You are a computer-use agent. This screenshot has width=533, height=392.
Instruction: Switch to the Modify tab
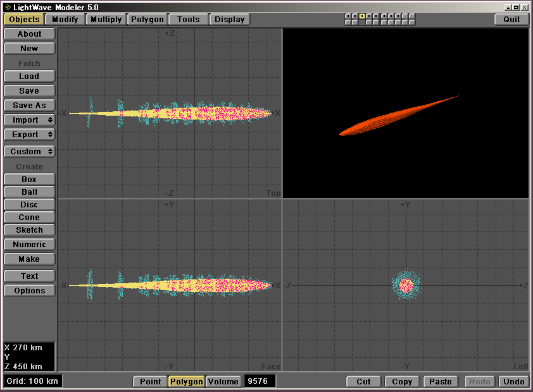pos(65,20)
